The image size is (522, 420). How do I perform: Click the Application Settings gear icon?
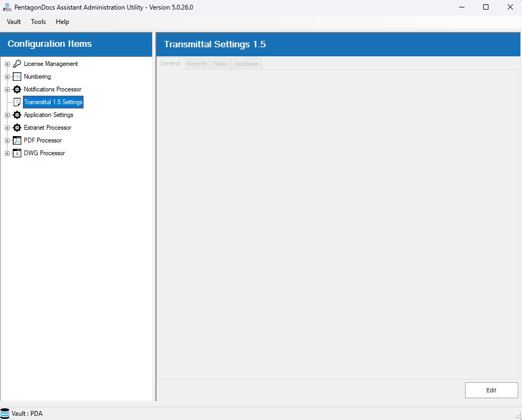point(17,115)
